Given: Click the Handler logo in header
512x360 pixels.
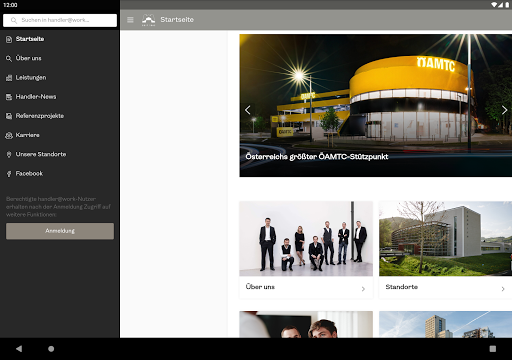Looking at the screenshot, I should pyautogui.click(x=148, y=20).
